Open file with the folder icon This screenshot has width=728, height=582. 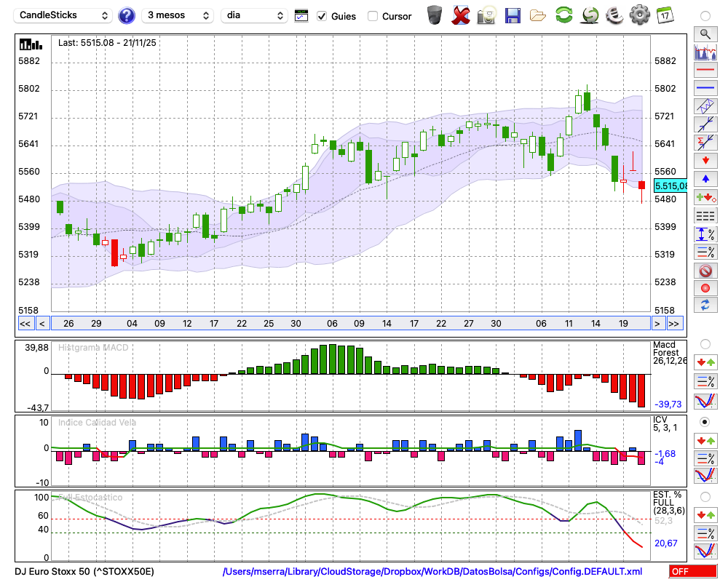pyautogui.click(x=538, y=16)
